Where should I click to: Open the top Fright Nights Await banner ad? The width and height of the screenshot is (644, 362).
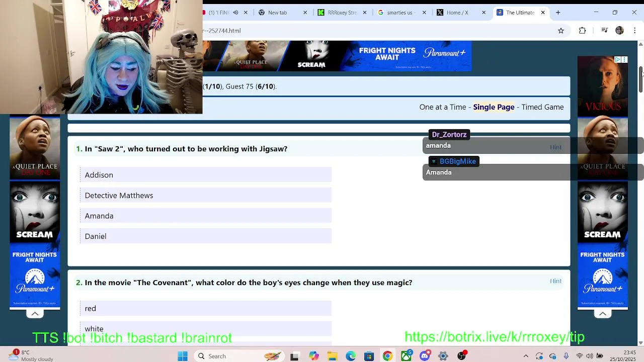coord(337,56)
